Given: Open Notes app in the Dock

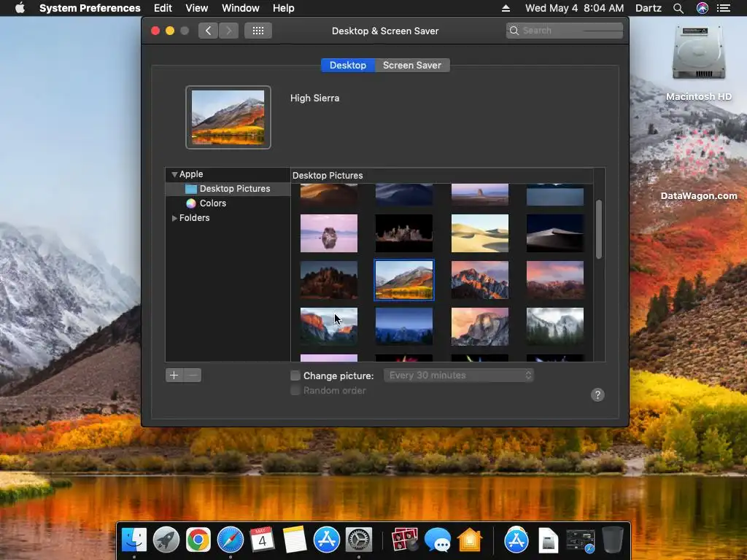Looking at the screenshot, I should [x=295, y=540].
